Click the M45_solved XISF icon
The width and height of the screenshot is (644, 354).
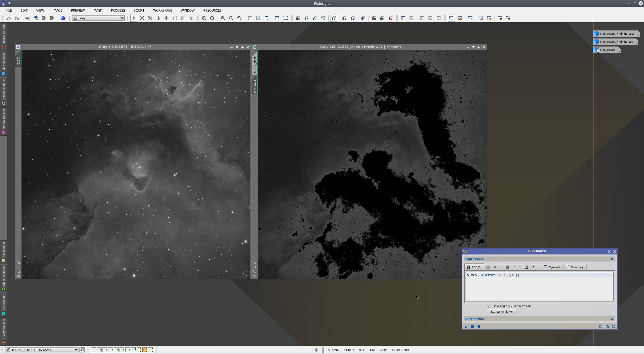tap(607, 50)
